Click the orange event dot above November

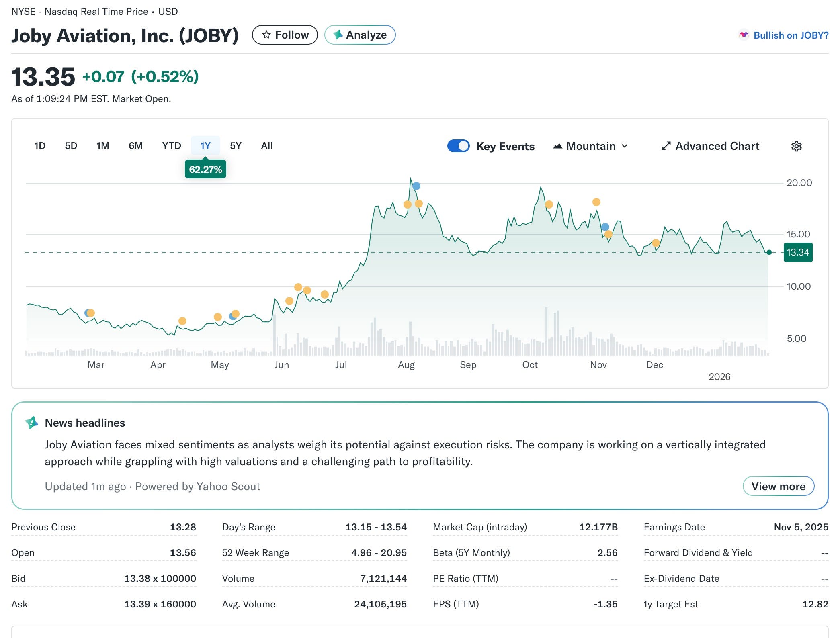point(596,202)
